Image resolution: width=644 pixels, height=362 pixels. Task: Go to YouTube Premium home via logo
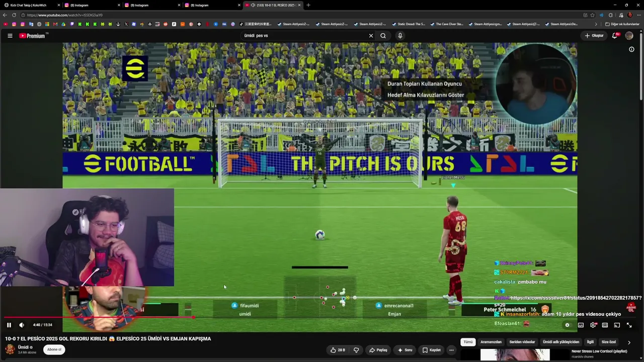(32, 36)
